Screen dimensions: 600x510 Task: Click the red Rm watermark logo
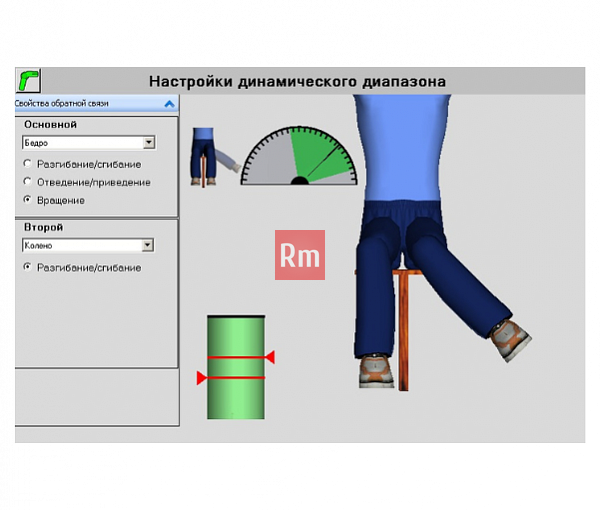300,255
